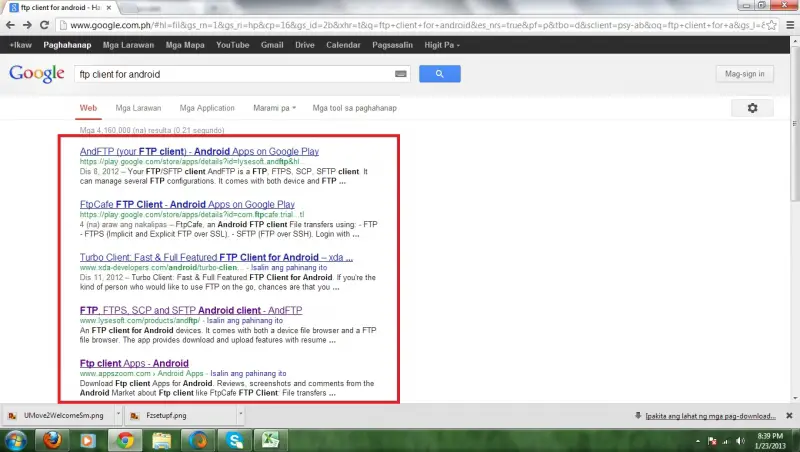
Task: Open the Windows Start button
Action: (x=15, y=440)
